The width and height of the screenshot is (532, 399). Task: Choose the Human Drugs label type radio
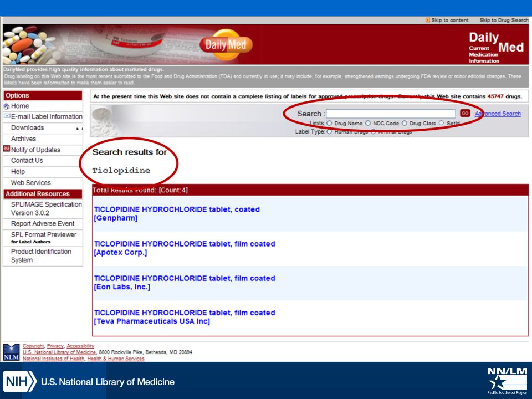329,132
